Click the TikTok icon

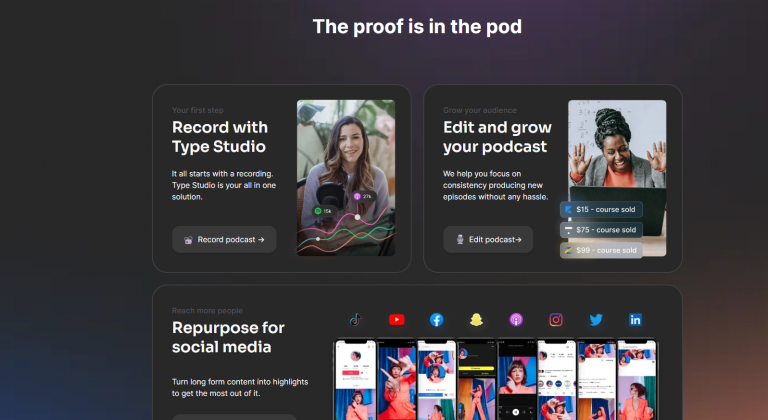[354, 320]
